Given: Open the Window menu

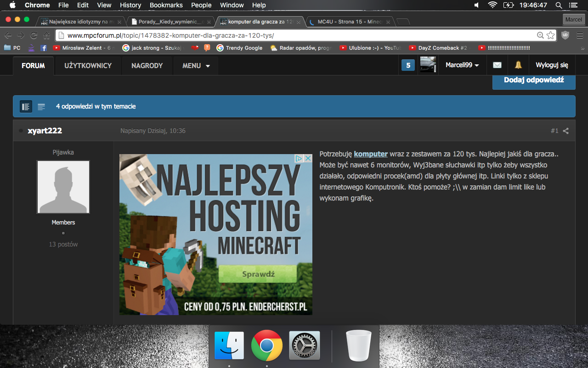Looking at the screenshot, I should [232, 5].
